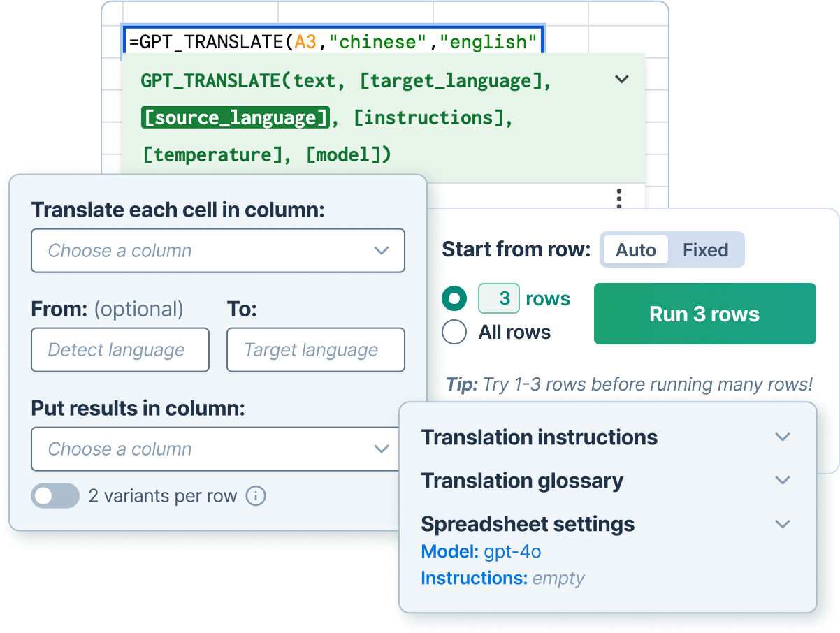Open the gpt-4o model setting
The width and height of the screenshot is (840, 633).
click(x=512, y=552)
